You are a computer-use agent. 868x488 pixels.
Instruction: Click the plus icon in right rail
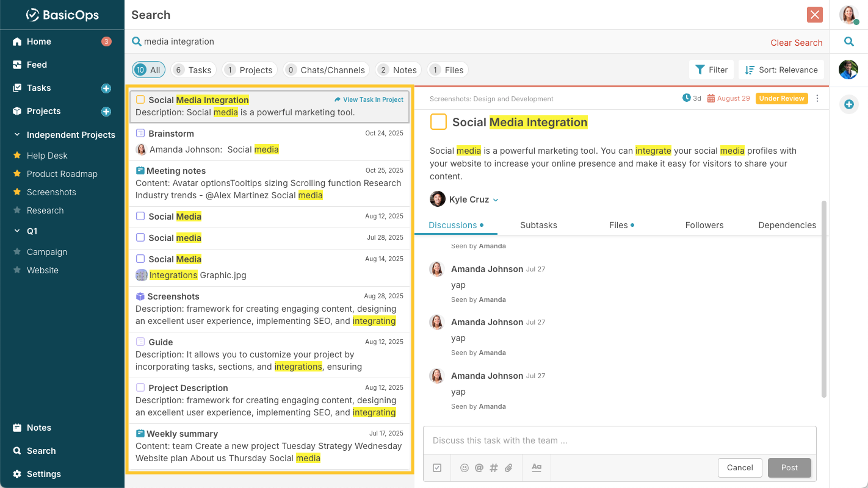pyautogui.click(x=848, y=104)
